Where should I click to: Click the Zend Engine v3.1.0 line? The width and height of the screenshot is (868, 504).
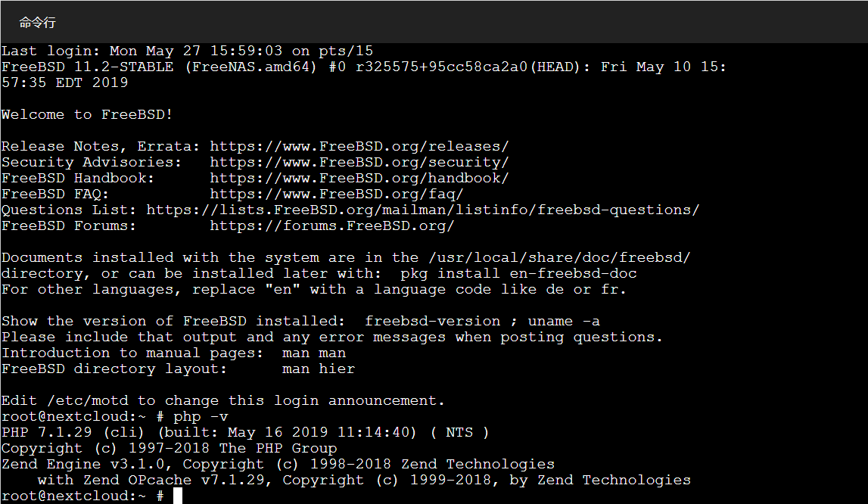pyautogui.click(x=278, y=465)
